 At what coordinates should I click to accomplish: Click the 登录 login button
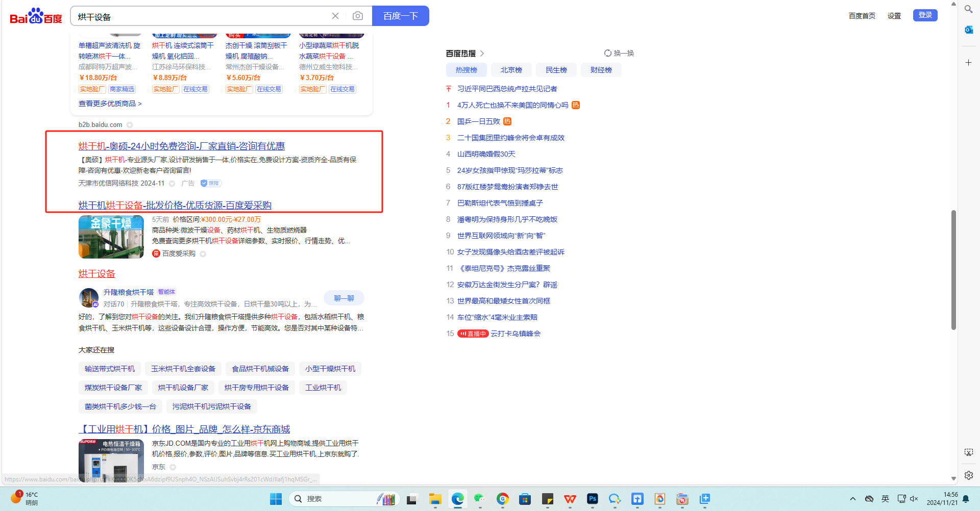[x=925, y=15]
